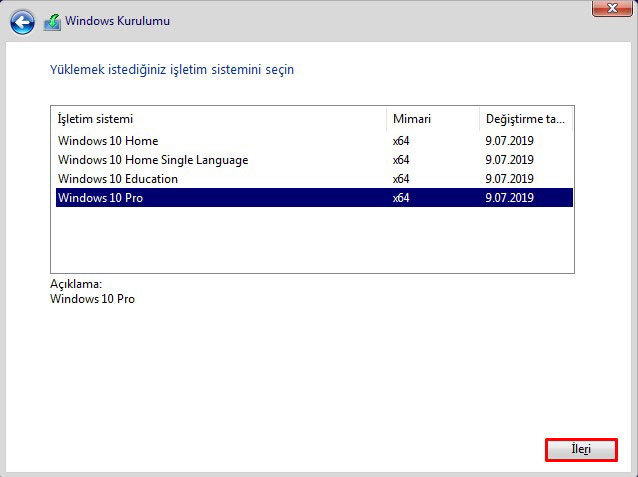Click x64 in the Home Single Language row
This screenshot has width=638, height=477.
[x=401, y=160]
